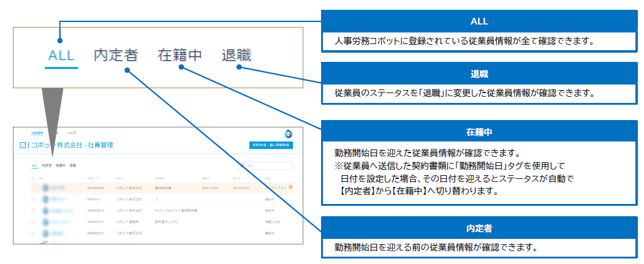The height and width of the screenshot is (264, 644).
Task: Click the contract cell '3' in S00014 row
Action: pyautogui.click(x=156, y=199)
